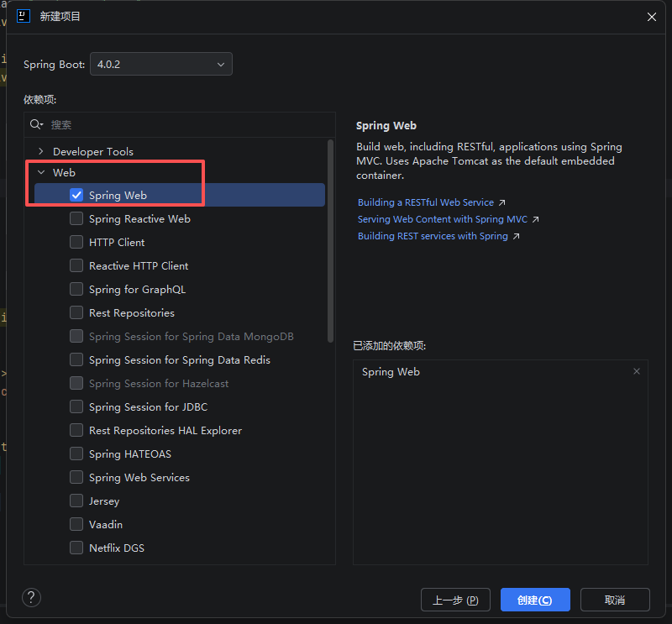This screenshot has width=672, height=624.
Task: Click the help question mark icon
Action: [31, 597]
